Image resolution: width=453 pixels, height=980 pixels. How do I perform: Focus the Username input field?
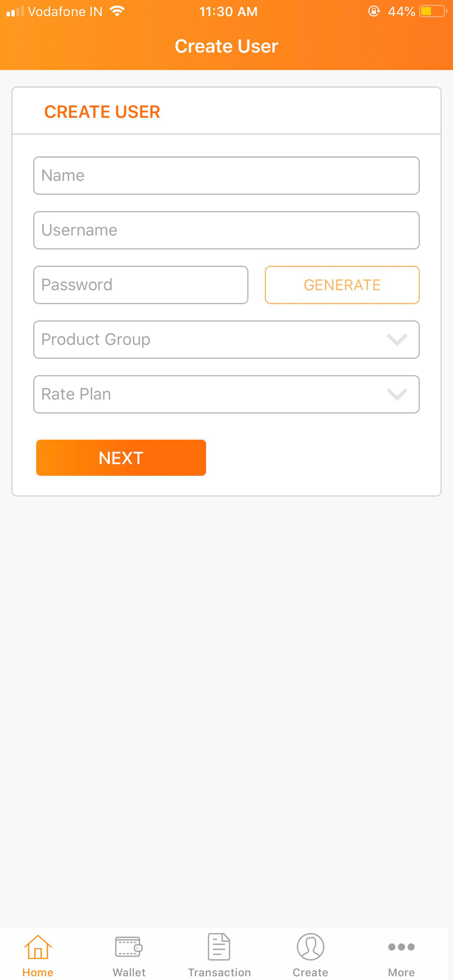tap(226, 230)
